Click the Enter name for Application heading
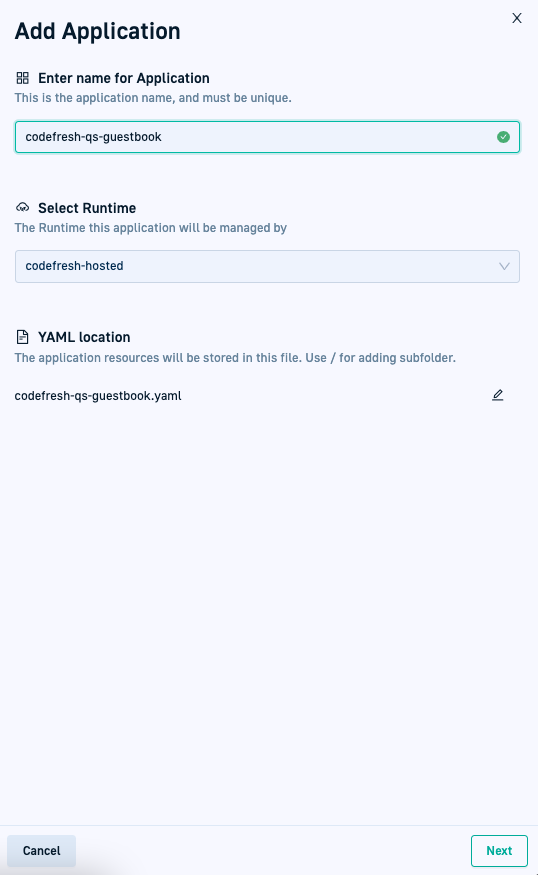Viewport: 538px width, 875px height. (124, 78)
